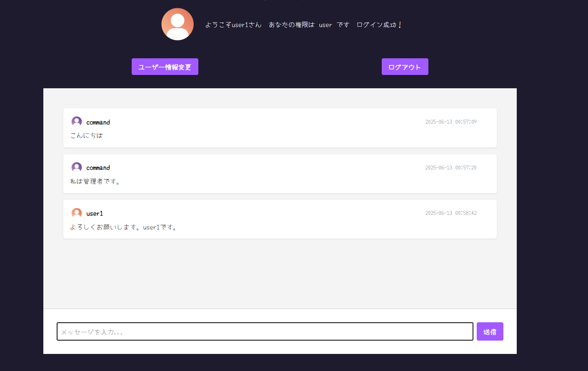Click user1's avatar in the chat list
Screen dimensions: 588x371
click(77, 213)
